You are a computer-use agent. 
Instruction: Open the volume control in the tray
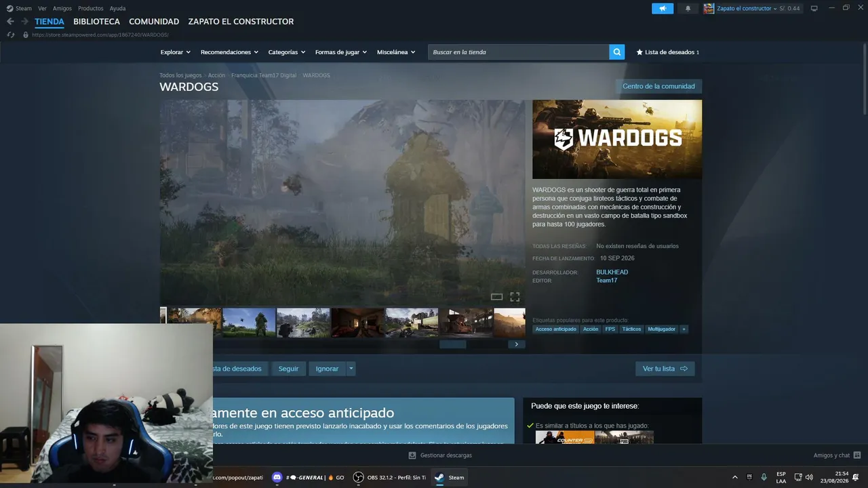(809, 477)
